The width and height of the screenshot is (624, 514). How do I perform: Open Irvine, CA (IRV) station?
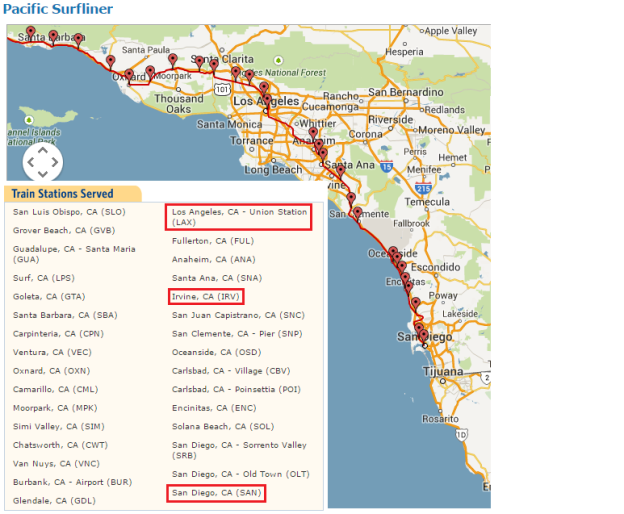click(206, 296)
